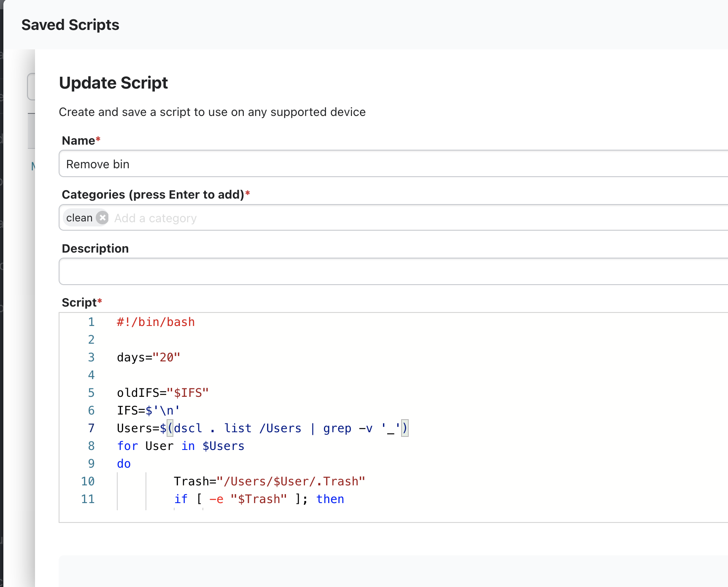Click script line '#!/bin/bash'
The image size is (728, 587).
pyautogui.click(x=156, y=322)
